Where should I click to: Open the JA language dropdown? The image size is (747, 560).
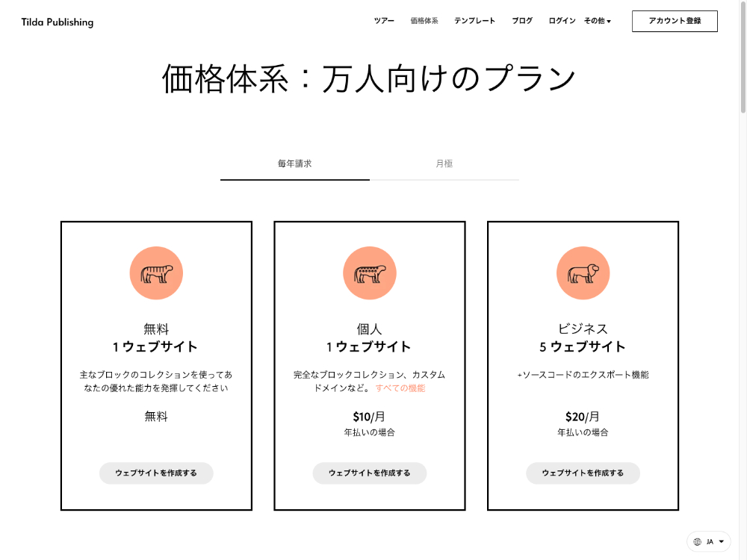click(x=714, y=541)
